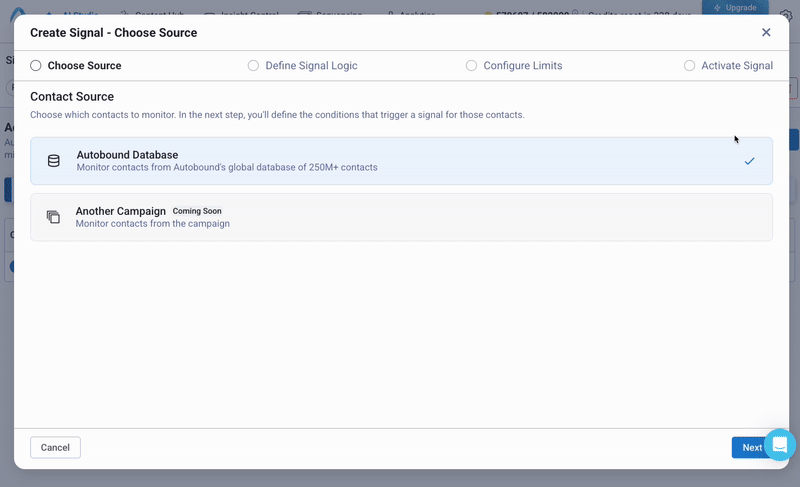Click the Another Campaign copy icon
800x487 pixels.
[x=53, y=217]
